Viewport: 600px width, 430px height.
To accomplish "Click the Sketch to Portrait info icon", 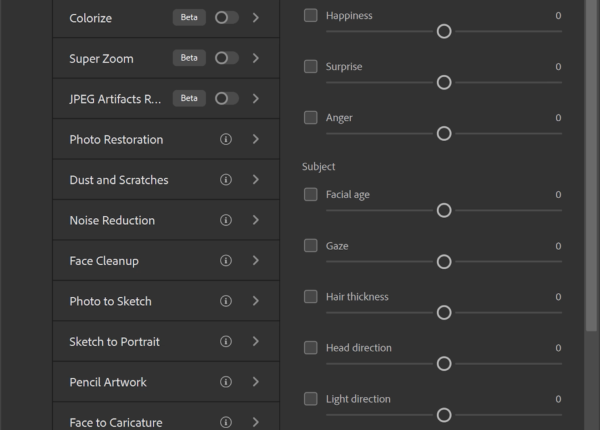I will click(x=226, y=342).
